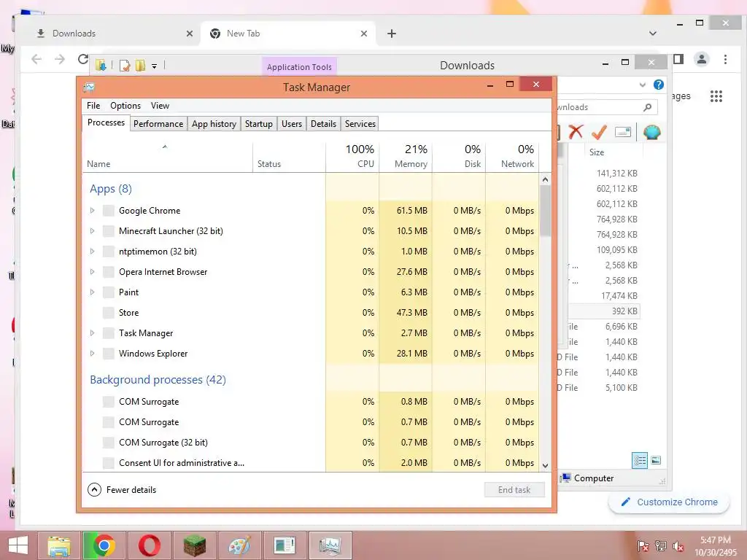Click the End task button
747x560 pixels.
click(x=514, y=489)
